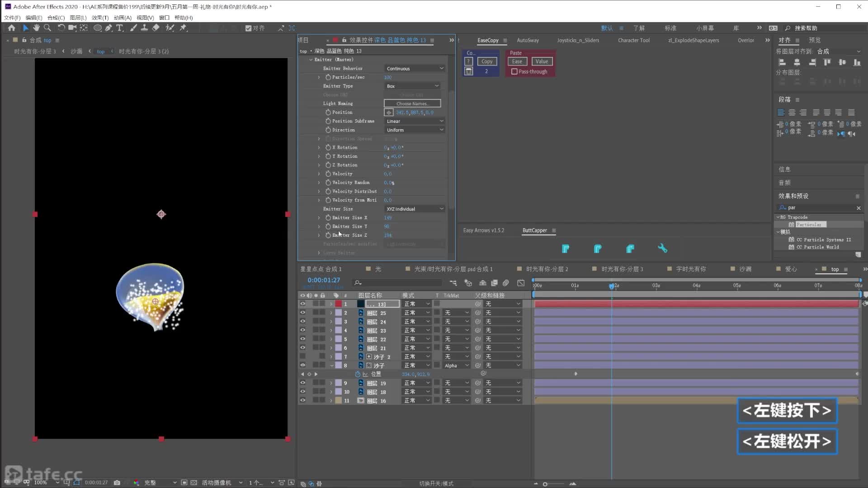Hide layer 图层 16 with eye toggle
Viewport: 868px width, 488px height.
click(x=302, y=400)
